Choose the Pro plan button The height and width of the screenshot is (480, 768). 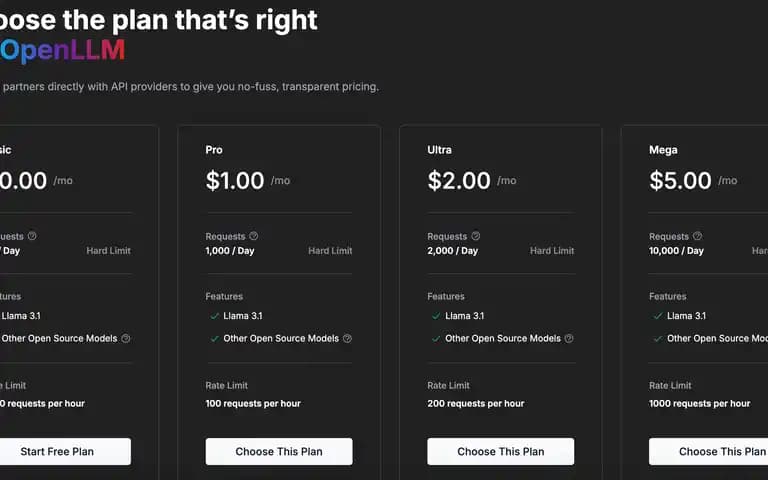pyautogui.click(x=279, y=452)
